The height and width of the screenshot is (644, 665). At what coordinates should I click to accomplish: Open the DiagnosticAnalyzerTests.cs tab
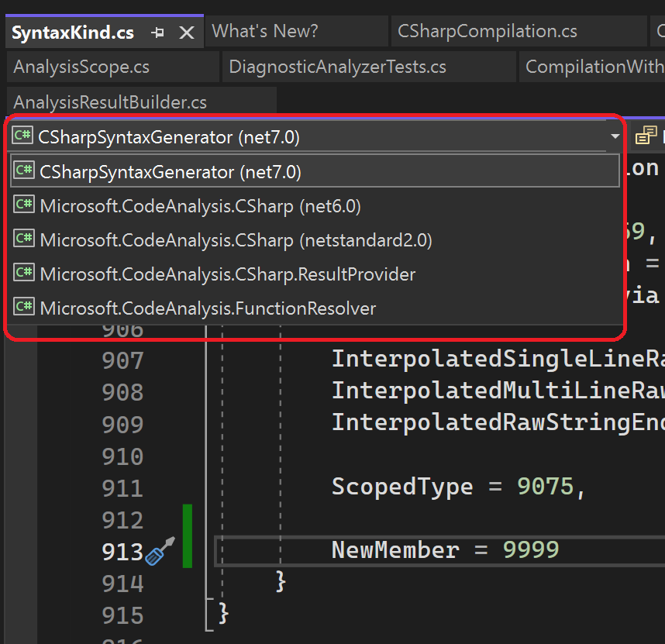coord(342,67)
